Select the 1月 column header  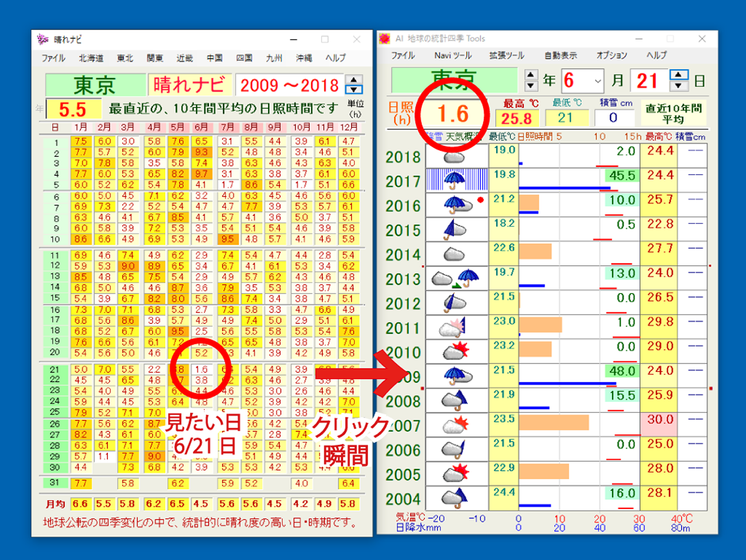pyautogui.click(x=80, y=127)
